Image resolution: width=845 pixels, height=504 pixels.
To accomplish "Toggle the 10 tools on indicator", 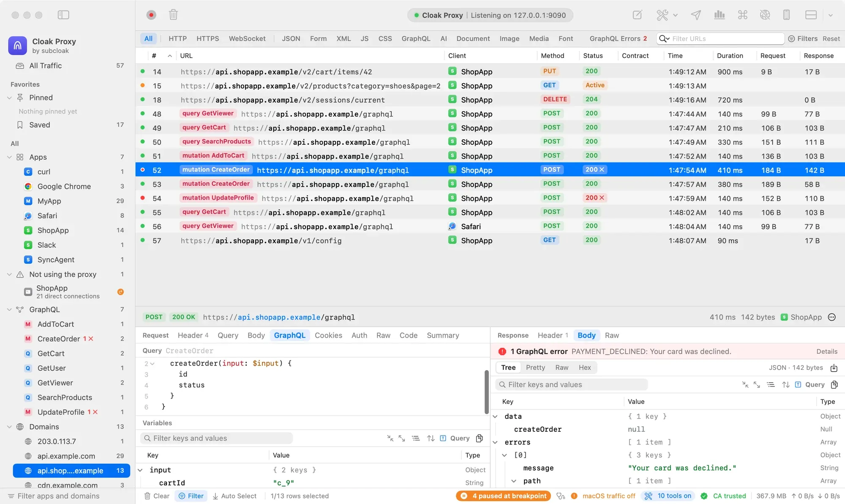I will (x=668, y=496).
